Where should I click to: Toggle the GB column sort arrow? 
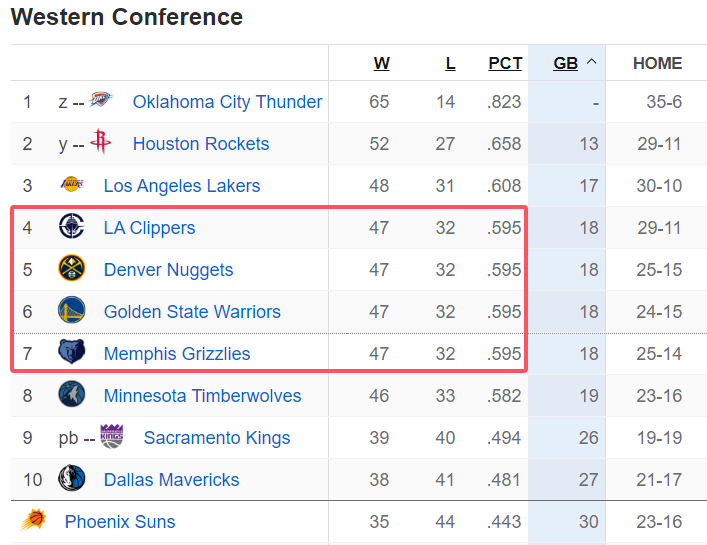pos(591,63)
